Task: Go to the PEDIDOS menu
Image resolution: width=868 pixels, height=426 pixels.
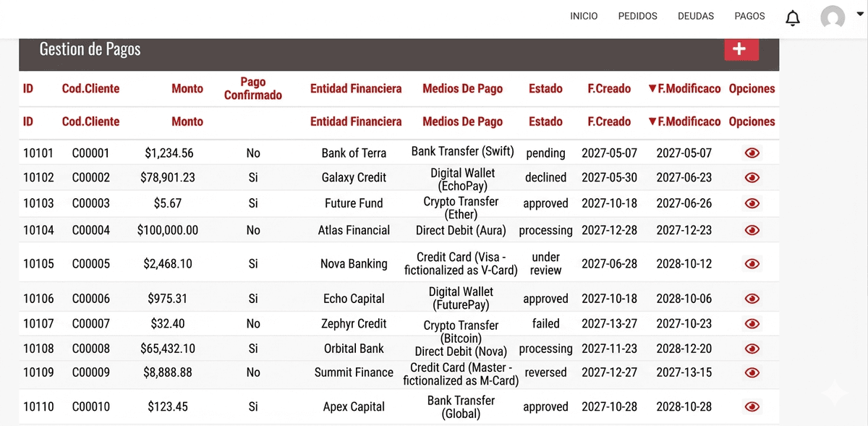Action: pos(637,16)
